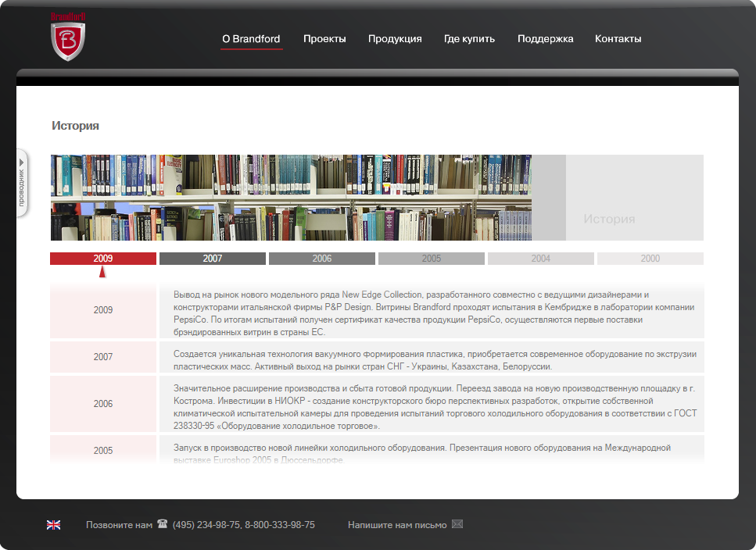Viewport: 756px width, 550px height.
Task: Select the 2009 timeline tab
Action: pyautogui.click(x=103, y=259)
